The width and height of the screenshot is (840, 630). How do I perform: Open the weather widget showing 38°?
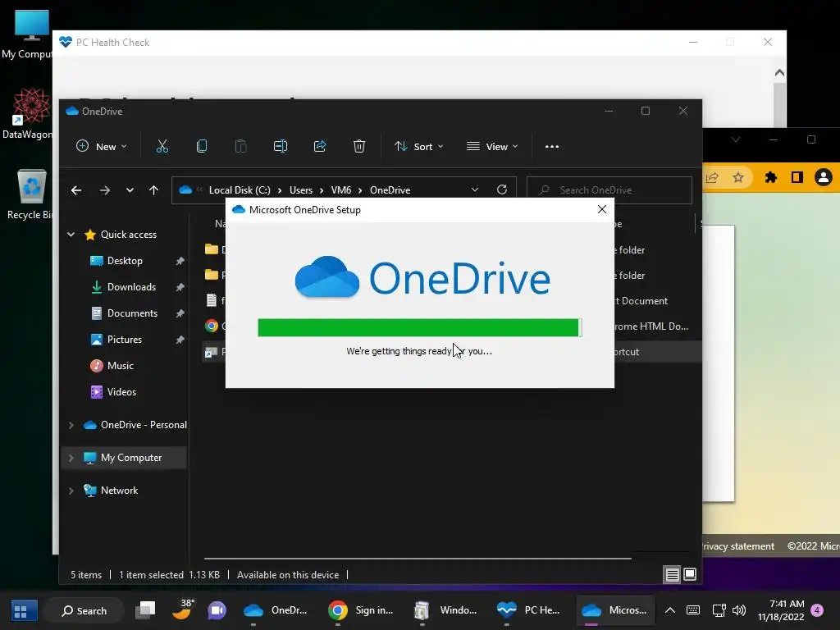[x=183, y=609]
